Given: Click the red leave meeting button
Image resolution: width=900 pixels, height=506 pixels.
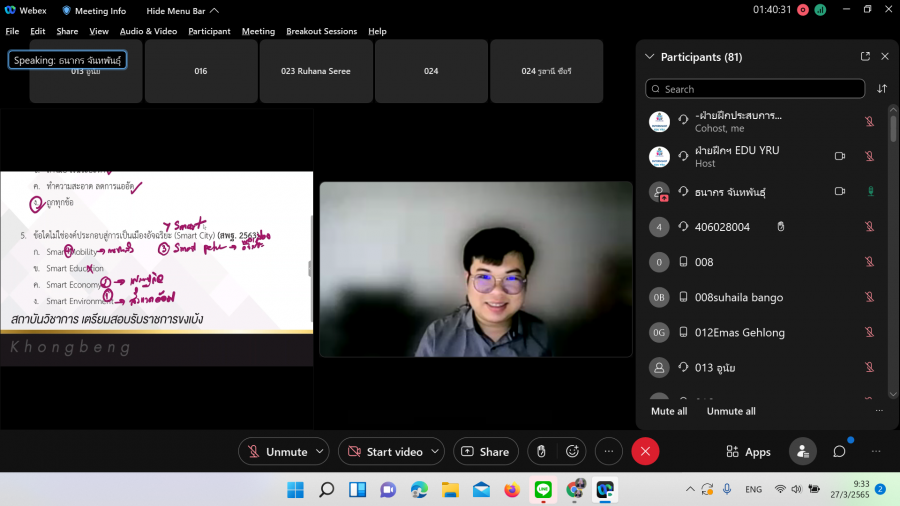Looking at the screenshot, I should [645, 452].
